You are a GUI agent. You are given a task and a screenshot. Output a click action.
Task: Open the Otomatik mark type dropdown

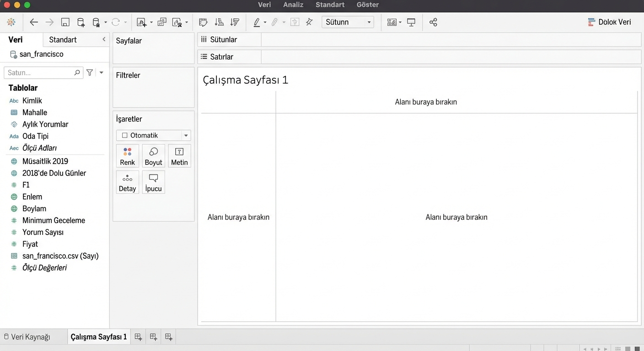153,135
